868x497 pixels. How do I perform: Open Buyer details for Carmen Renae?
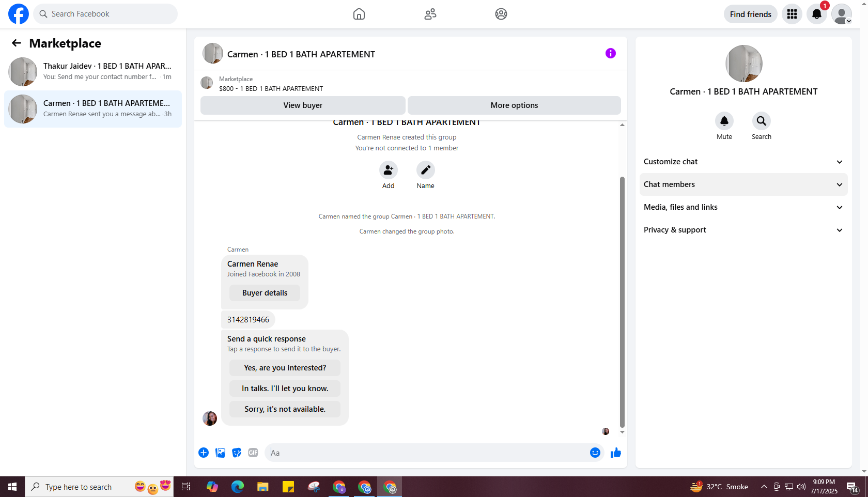click(265, 293)
